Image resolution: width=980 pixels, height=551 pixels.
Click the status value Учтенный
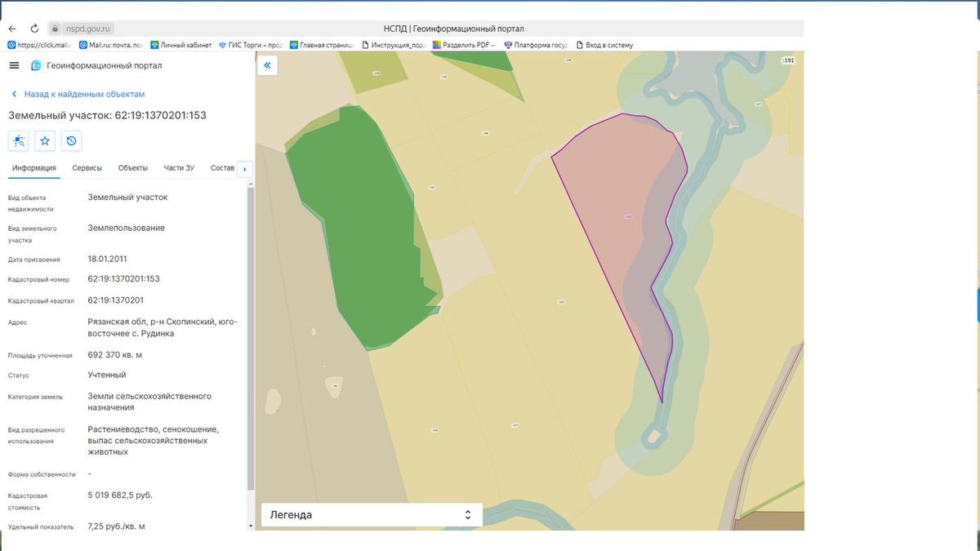pos(107,375)
